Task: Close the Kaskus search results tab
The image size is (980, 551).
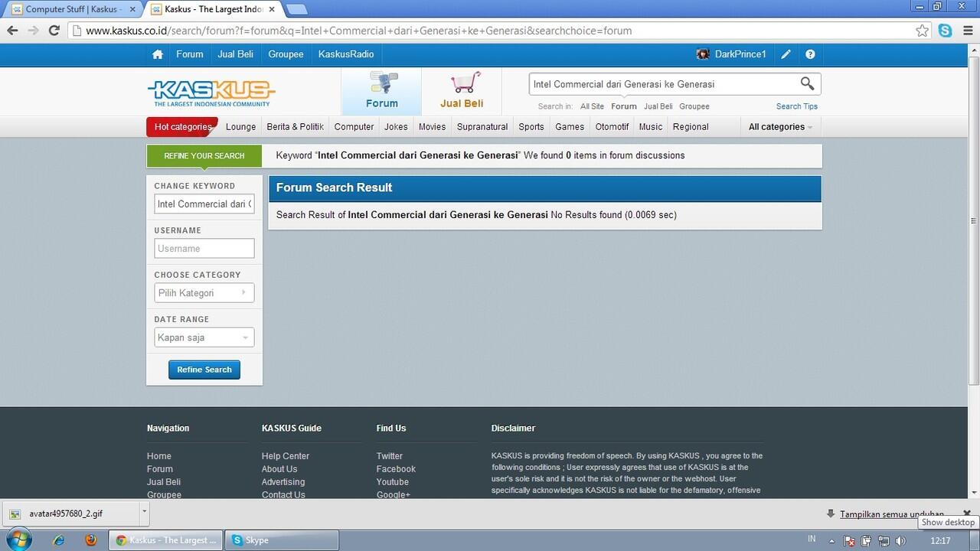Action: (272, 9)
